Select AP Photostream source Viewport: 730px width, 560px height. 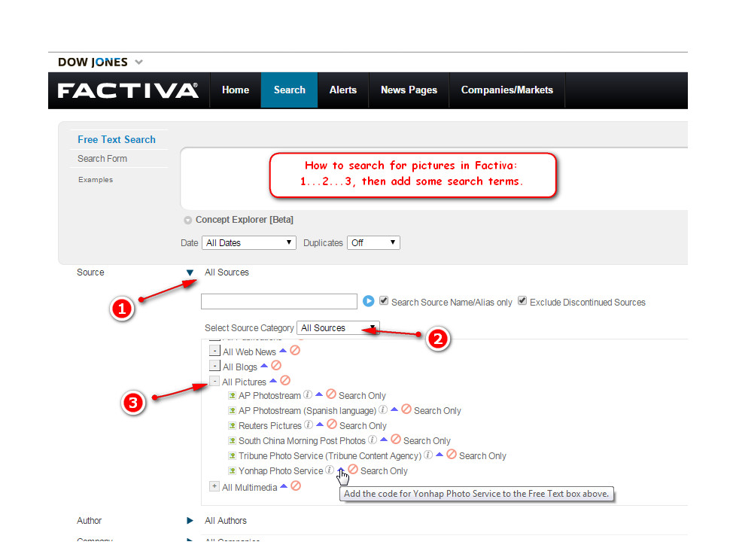[x=269, y=396]
